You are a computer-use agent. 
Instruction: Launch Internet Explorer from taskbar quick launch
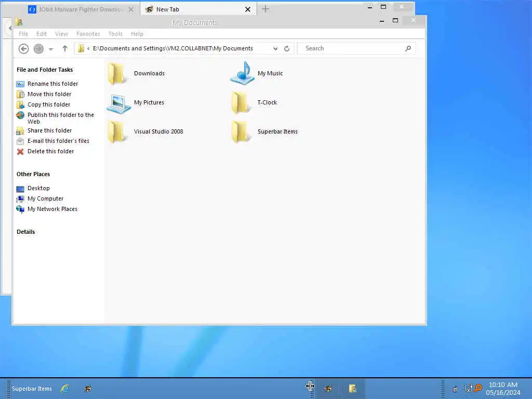65,389
